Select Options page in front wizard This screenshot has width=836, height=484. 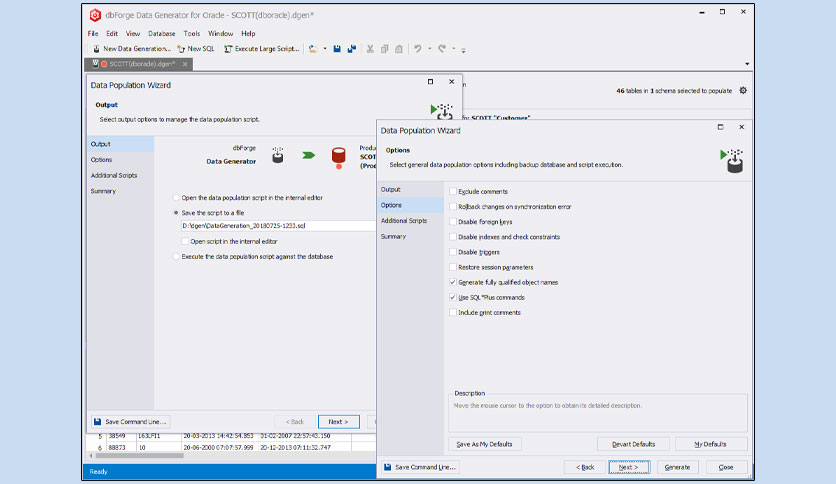410,205
